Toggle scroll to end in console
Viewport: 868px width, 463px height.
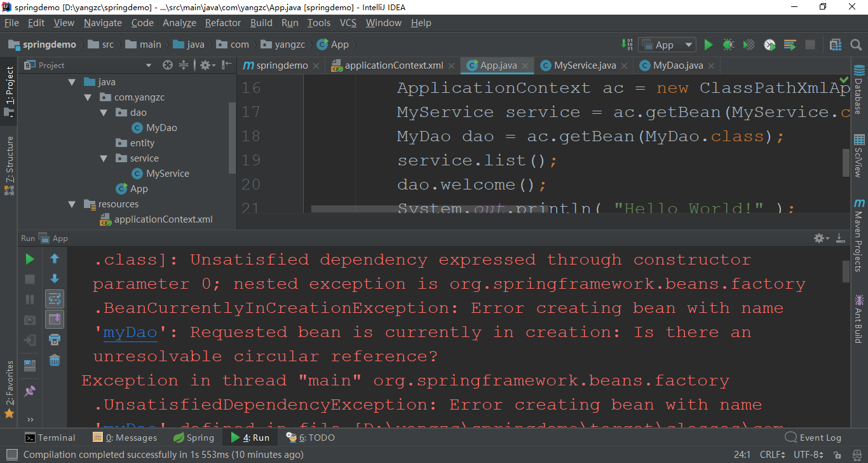coord(55,319)
